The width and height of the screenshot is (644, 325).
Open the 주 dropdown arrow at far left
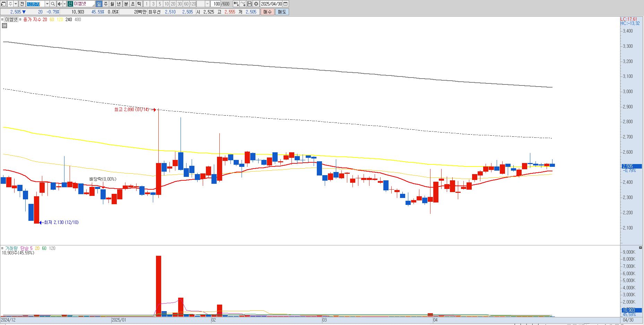[x=16, y=4]
